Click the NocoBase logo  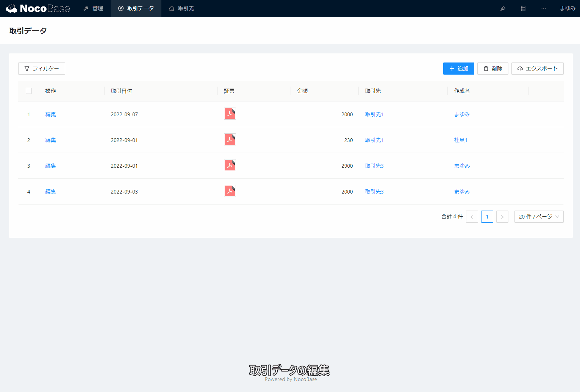point(38,8)
